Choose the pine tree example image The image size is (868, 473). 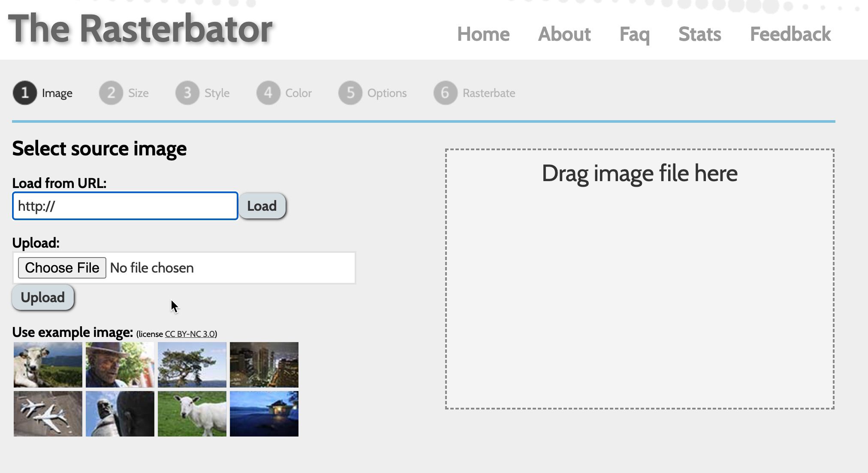point(192,365)
